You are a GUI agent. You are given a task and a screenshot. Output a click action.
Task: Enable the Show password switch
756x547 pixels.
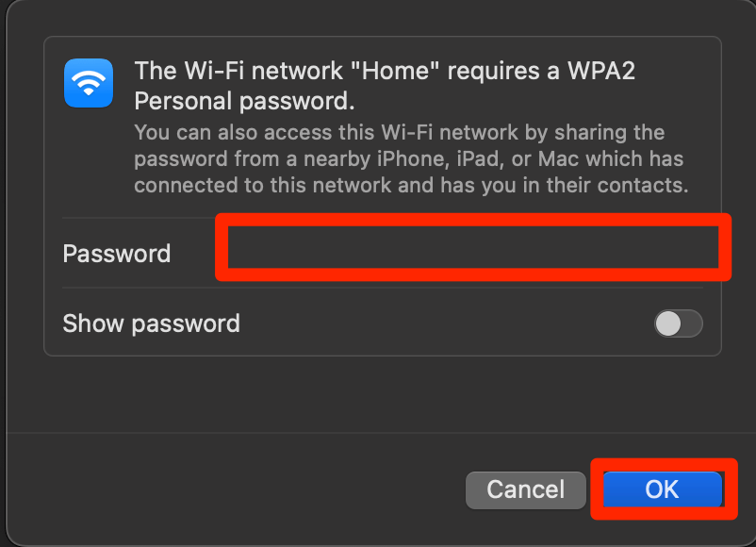point(678,323)
